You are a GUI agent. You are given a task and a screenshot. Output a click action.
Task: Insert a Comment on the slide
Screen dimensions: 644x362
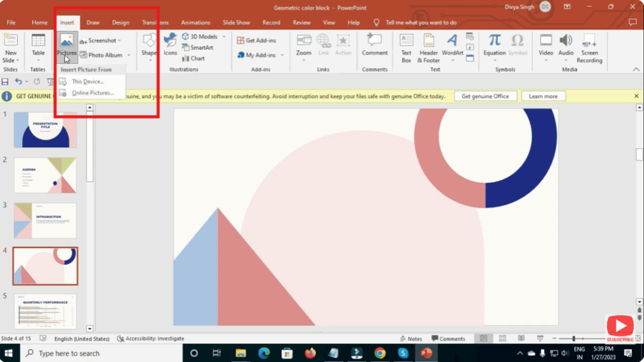[x=375, y=46]
